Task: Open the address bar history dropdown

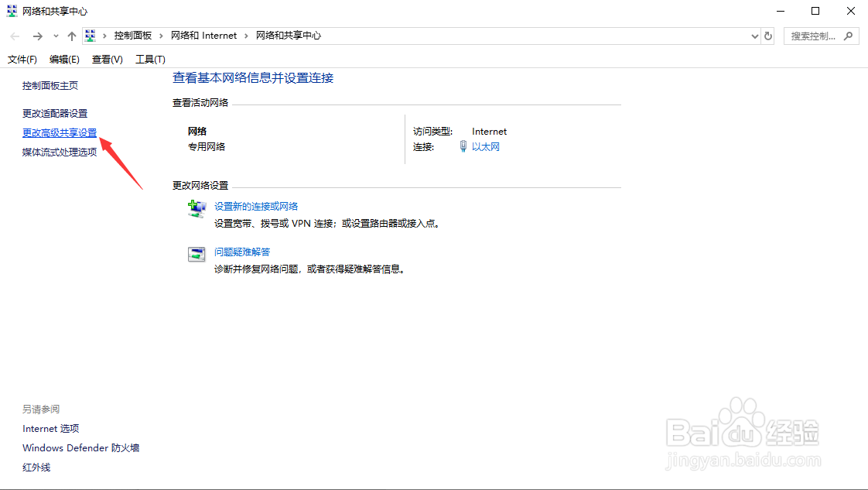Action: 754,36
